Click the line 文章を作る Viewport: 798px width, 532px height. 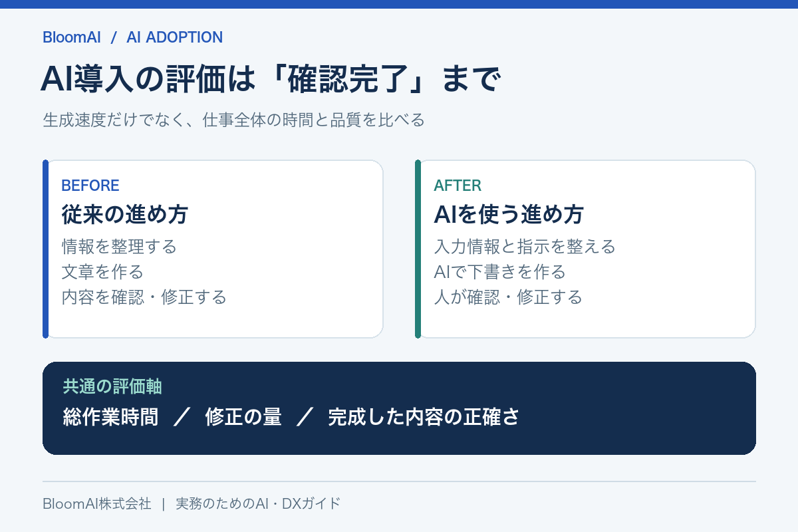102,271
